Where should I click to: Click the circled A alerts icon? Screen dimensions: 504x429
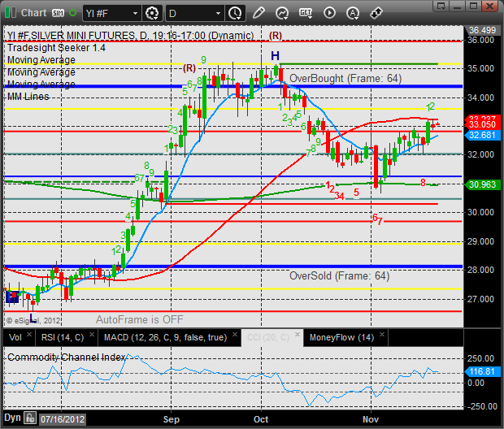353,13
